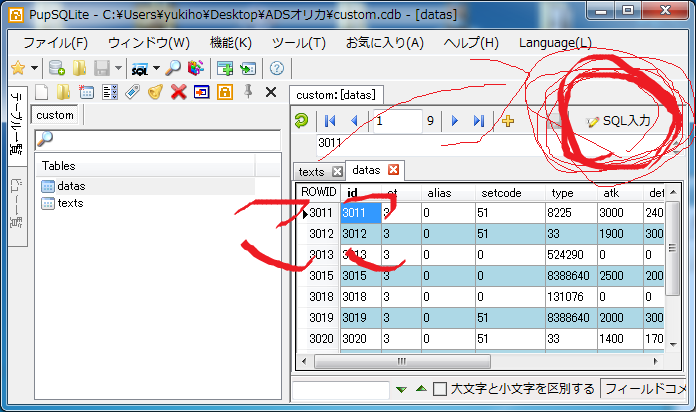Open the ツール(T) menu

299,43
